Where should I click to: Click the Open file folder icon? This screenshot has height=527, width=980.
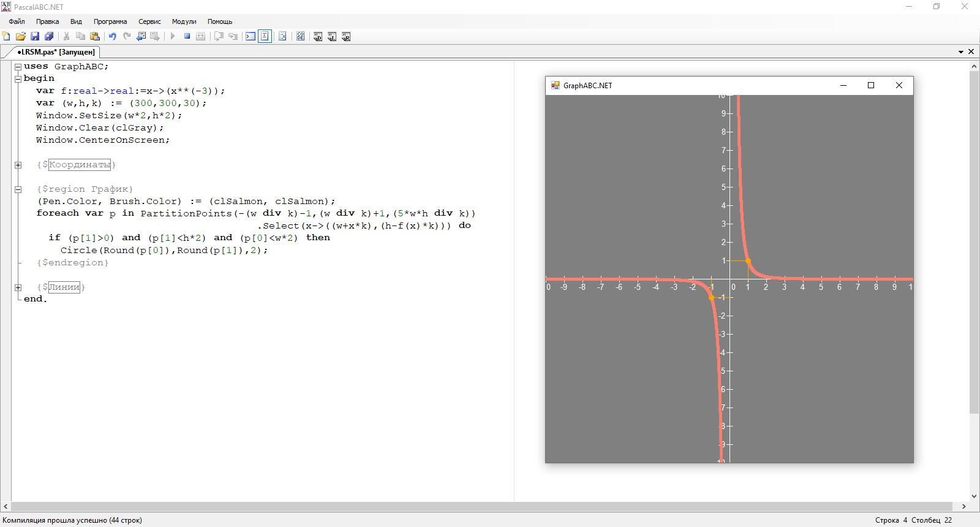click(20, 37)
